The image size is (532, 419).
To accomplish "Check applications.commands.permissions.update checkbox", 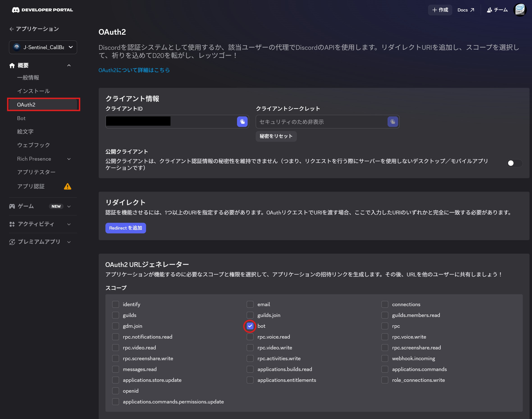I will tap(115, 402).
